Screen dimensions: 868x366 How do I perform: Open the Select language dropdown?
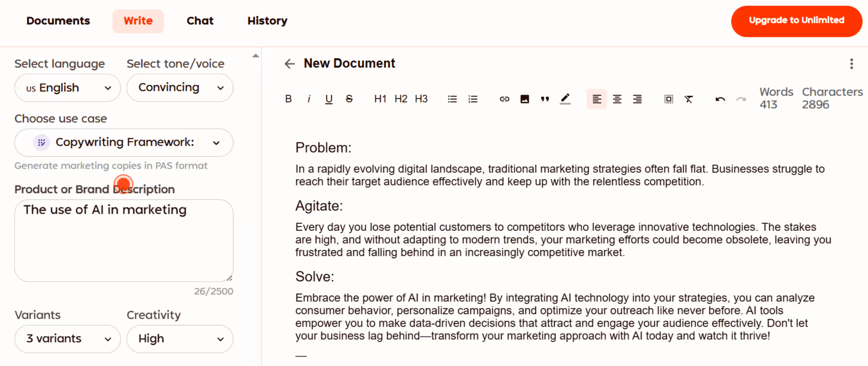[68, 88]
